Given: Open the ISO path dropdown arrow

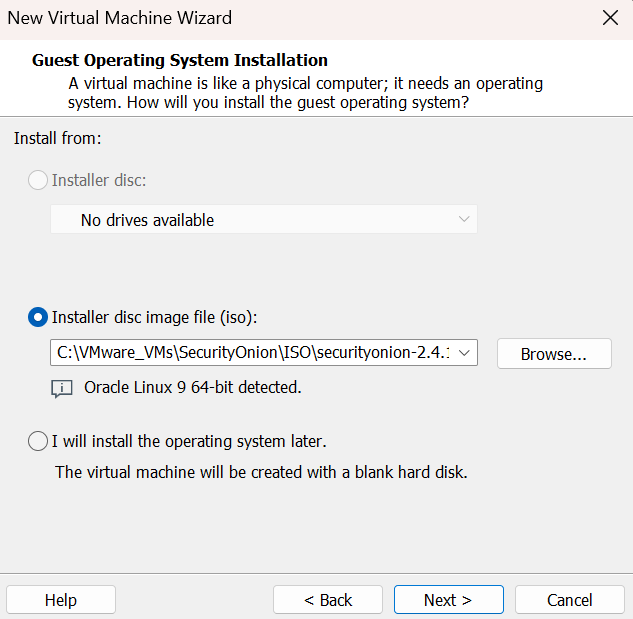Looking at the screenshot, I should click(465, 353).
